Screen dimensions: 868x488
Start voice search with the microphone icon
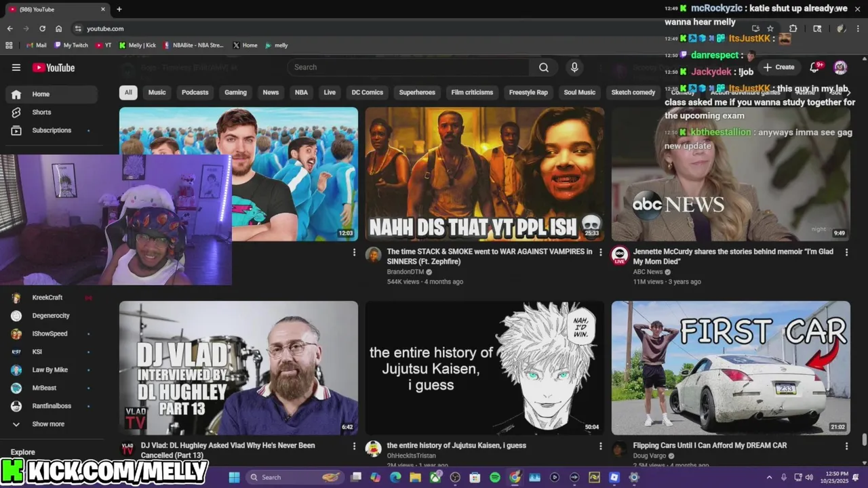(x=574, y=67)
